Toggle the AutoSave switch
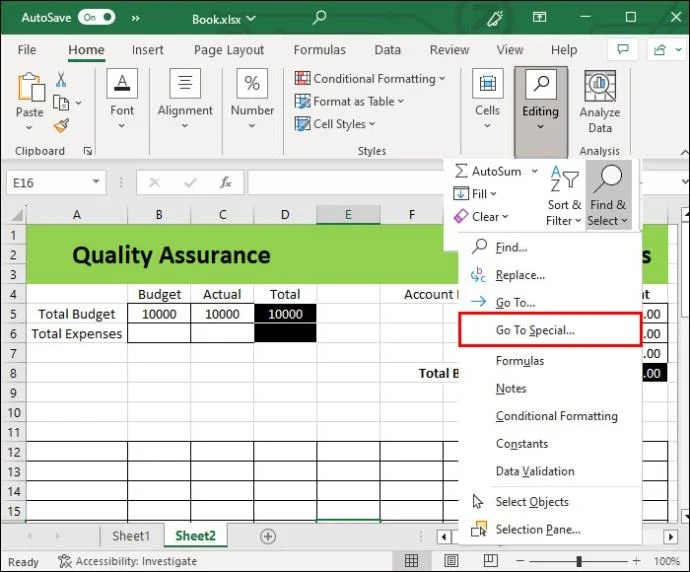 (x=95, y=18)
